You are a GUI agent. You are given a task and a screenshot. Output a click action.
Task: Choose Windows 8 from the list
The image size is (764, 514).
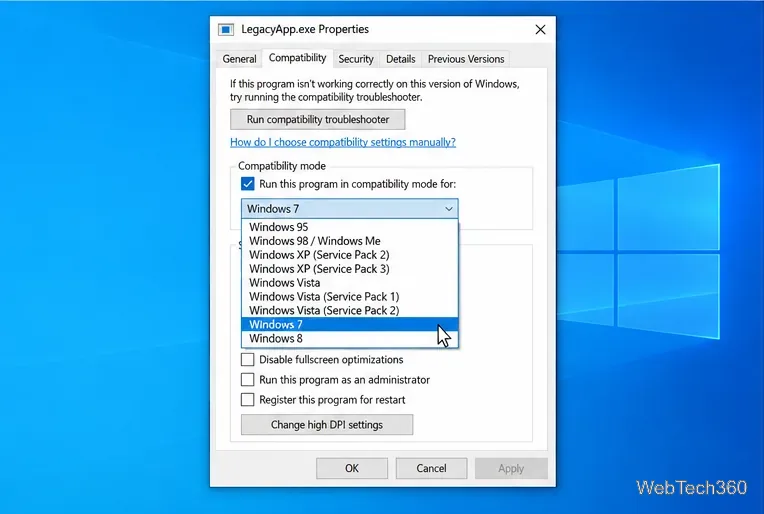point(350,339)
